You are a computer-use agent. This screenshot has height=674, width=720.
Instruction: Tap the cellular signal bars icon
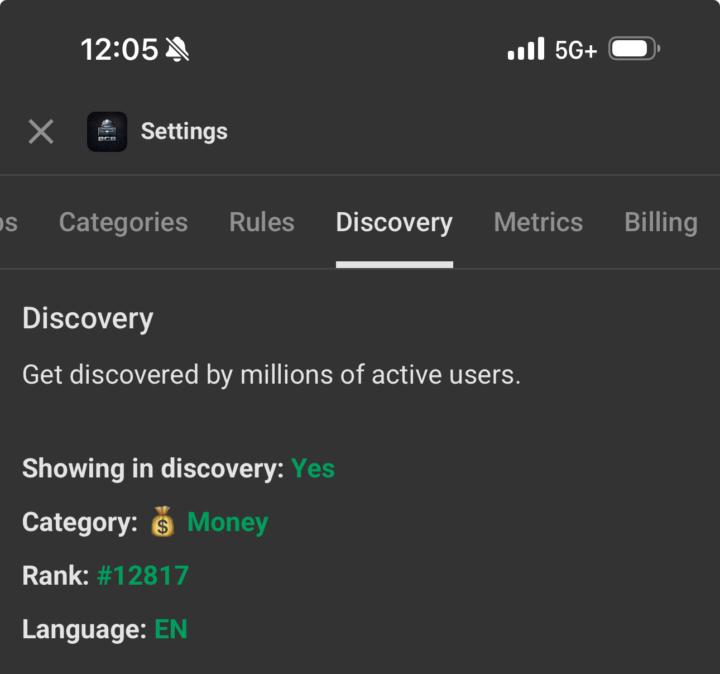(x=525, y=49)
